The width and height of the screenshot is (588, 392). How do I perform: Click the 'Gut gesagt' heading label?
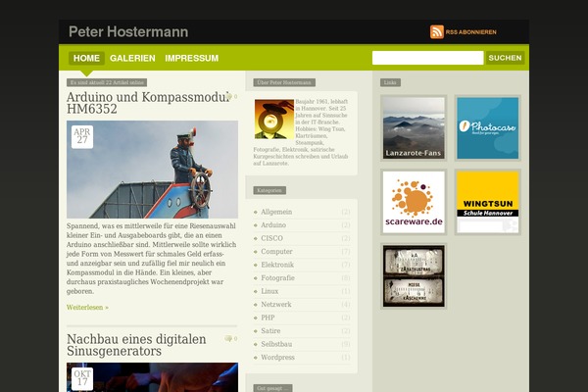click(272, 388)
